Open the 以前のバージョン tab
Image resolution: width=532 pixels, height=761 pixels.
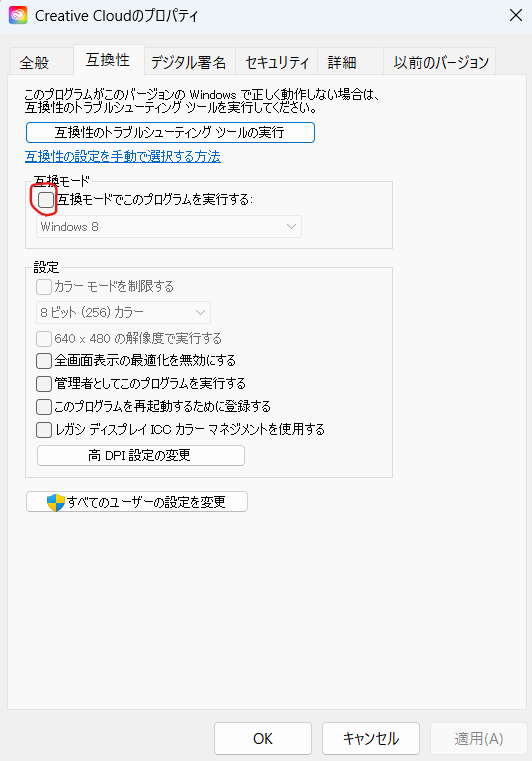(x=441, y=62)
